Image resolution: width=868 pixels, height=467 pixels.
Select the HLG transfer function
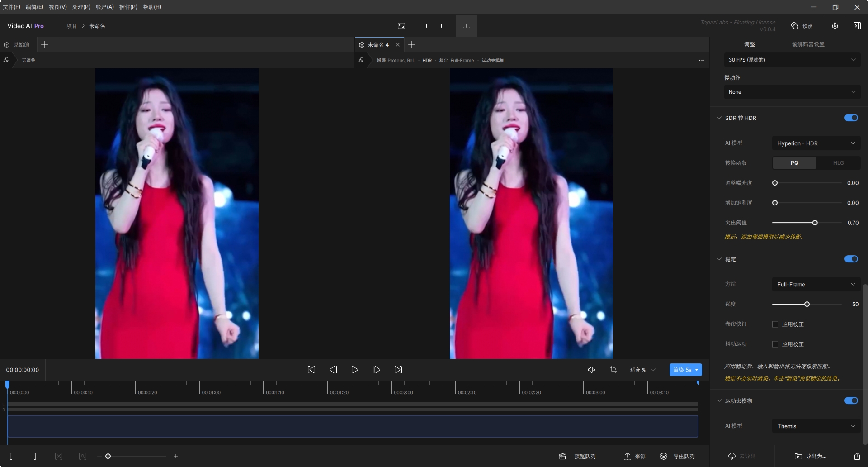(838, 163)
